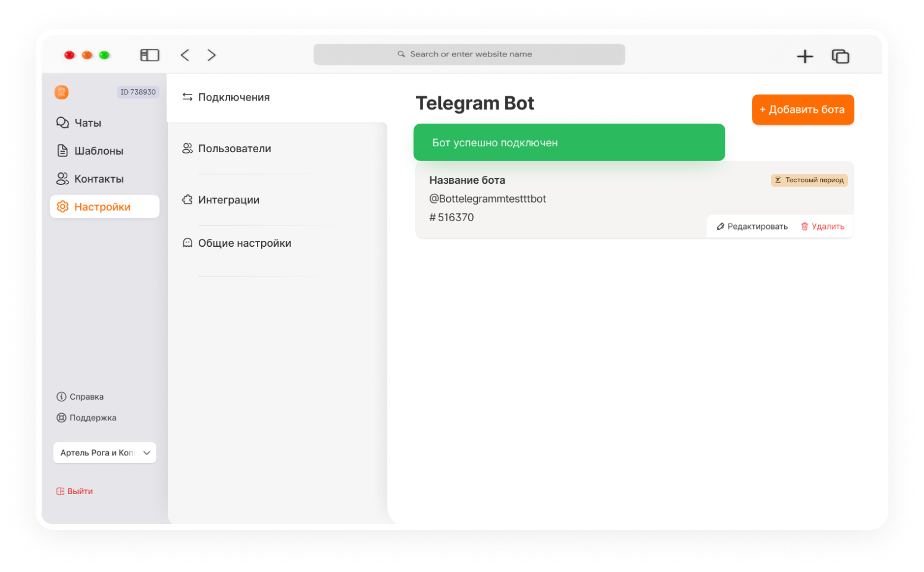Toggle the browser sidebar icon
This screenshot has height=572, width=924.
point(149,55)
